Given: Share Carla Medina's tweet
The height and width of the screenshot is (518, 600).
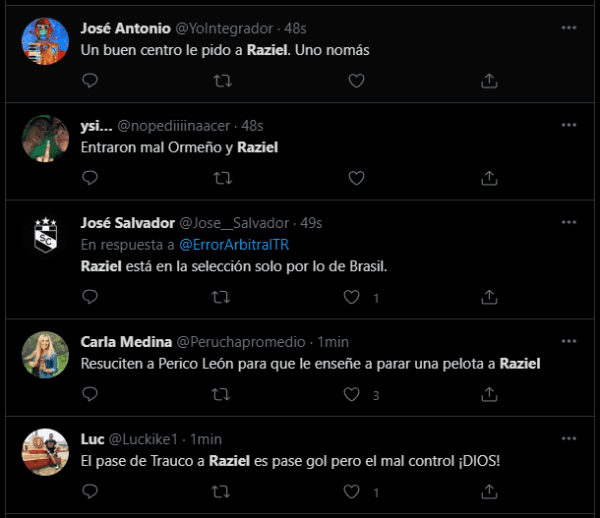Looking at the screenshot, I should [x=490, y=394].
